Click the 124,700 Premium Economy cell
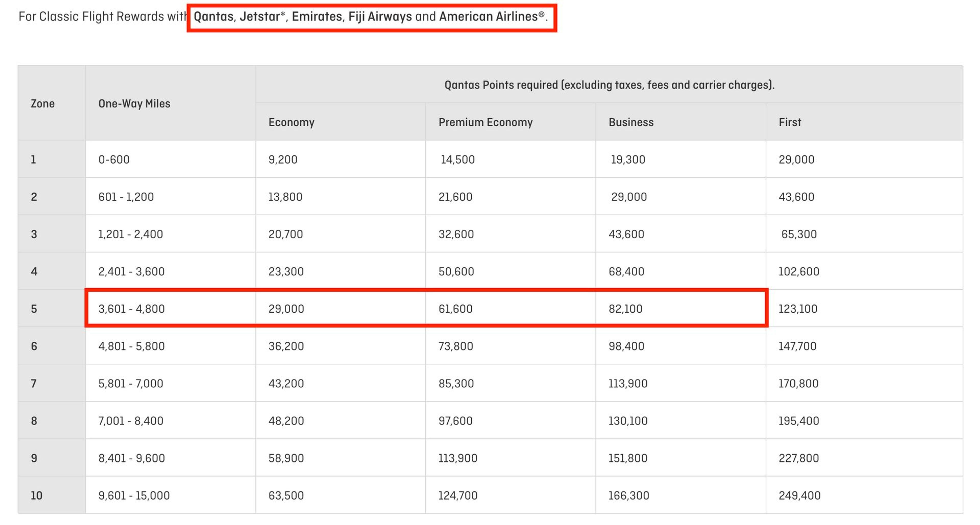 (510, 495)
